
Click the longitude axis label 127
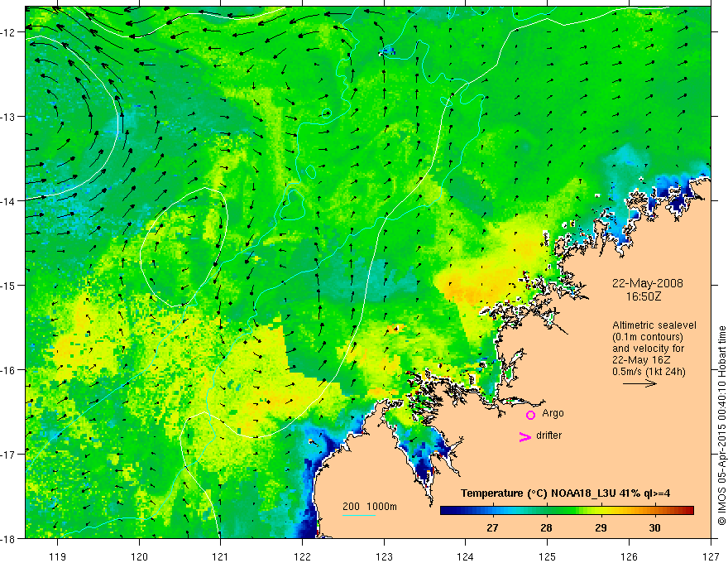(x=711, y=556)
